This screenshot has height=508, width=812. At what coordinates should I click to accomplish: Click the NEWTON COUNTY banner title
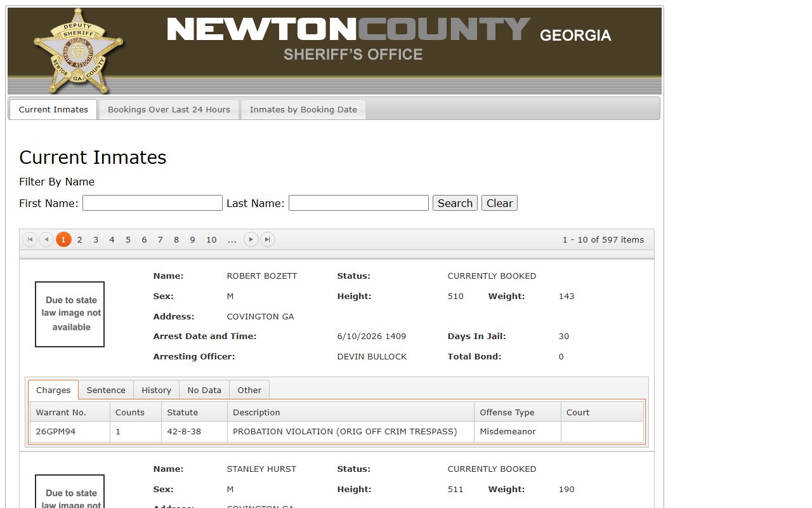tap(349, 29)
